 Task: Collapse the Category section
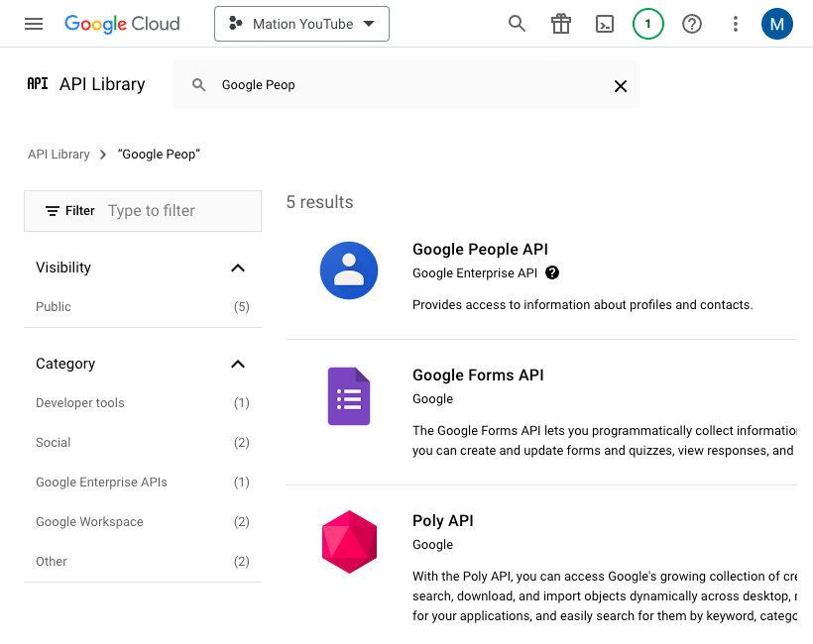coord(238,365)
